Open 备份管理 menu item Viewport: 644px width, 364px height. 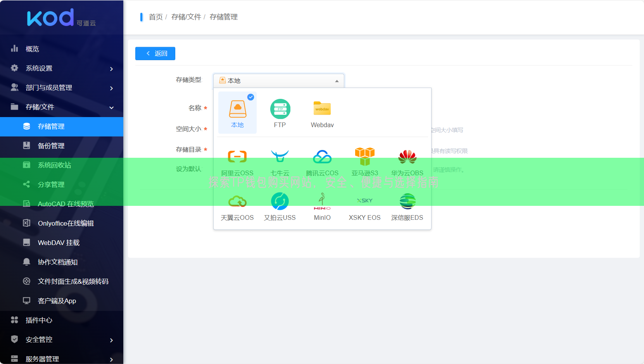click(62, 146)
